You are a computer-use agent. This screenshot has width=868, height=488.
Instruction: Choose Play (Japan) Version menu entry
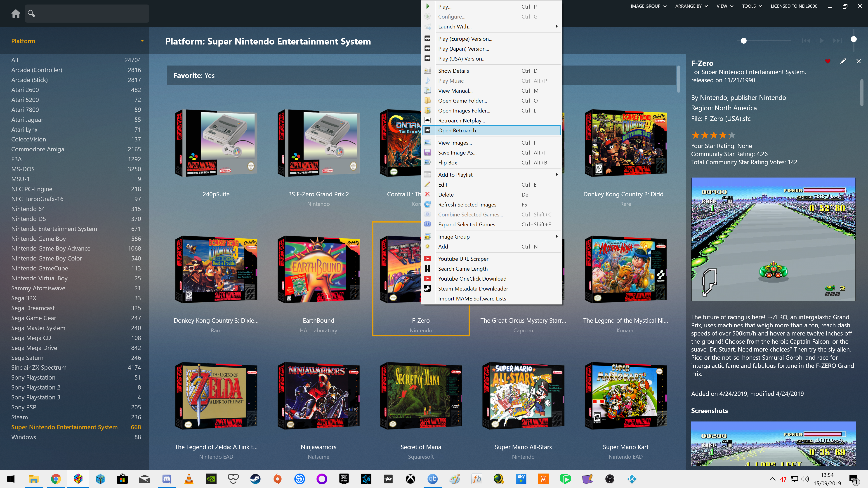tap(491, 49)
